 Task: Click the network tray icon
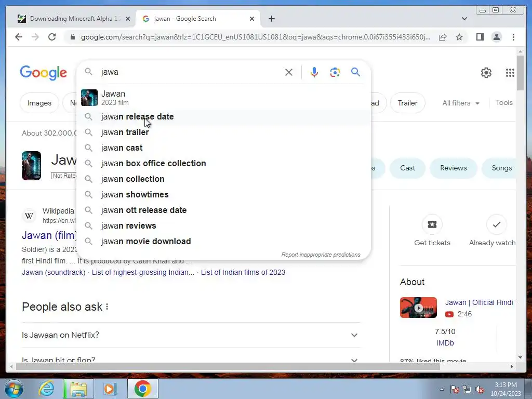(467, 390)
